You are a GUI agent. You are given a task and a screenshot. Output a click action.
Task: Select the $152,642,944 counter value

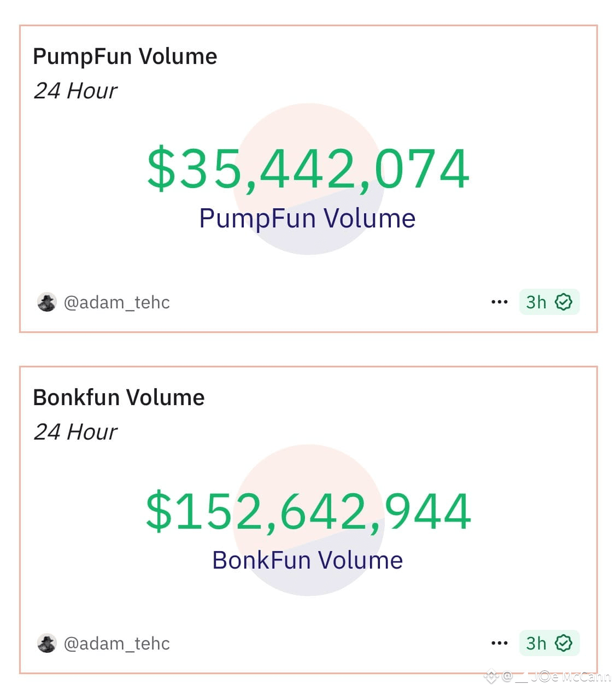click(308, 510)
